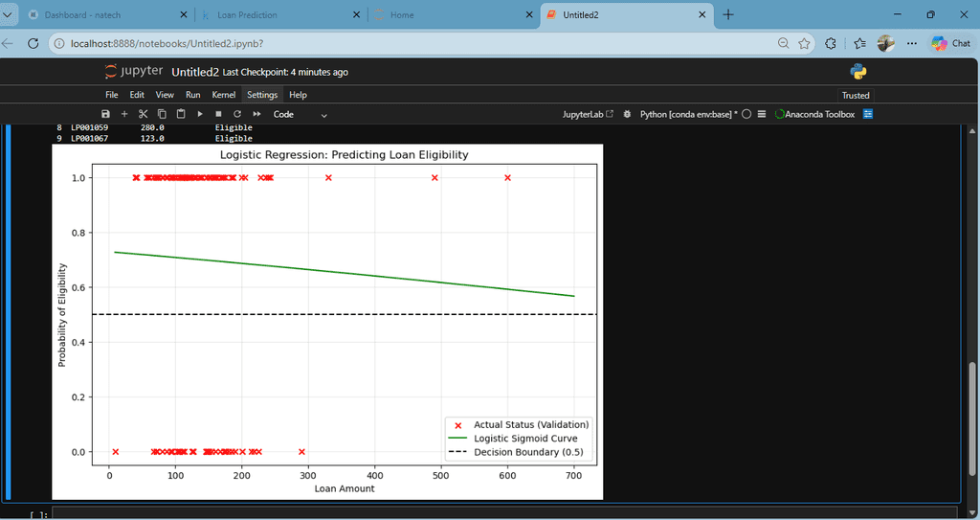Screen dimensions: 980x520
Task: Click the notebook vertical scrollbar
Action: click(x=972, y=419)
